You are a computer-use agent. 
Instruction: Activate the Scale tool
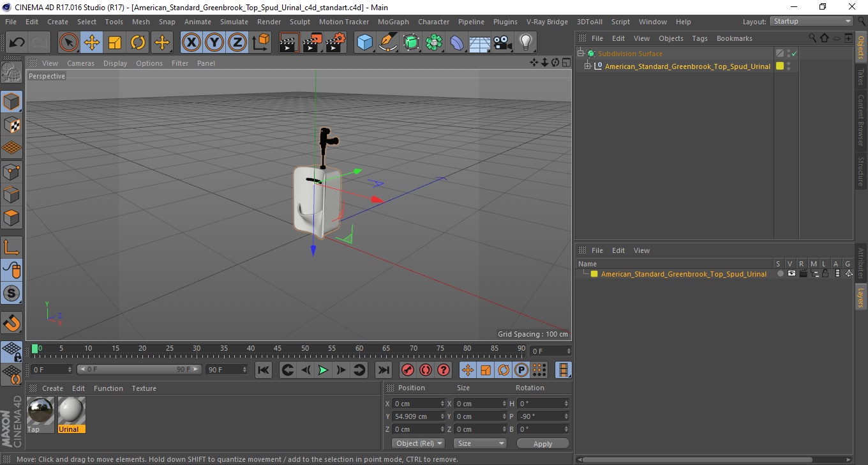tap(115, 43)
